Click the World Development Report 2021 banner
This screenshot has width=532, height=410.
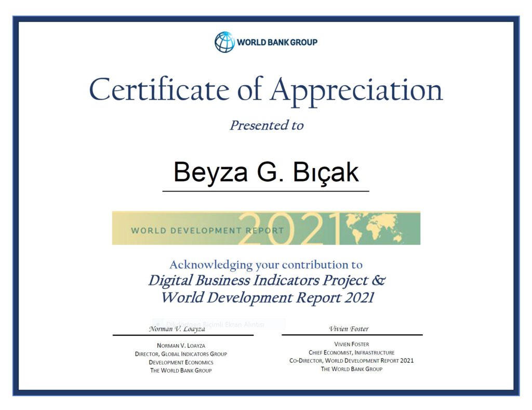266,228
